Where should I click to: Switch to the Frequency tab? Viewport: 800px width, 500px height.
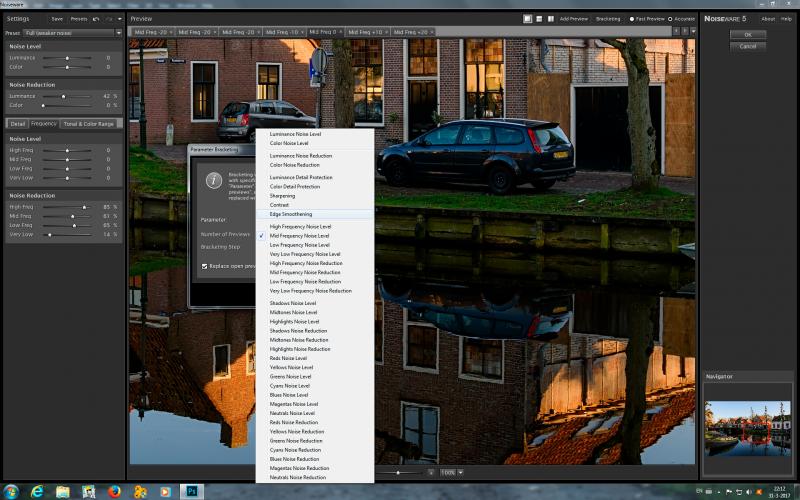pyautogui.click(x=44, y=123)
